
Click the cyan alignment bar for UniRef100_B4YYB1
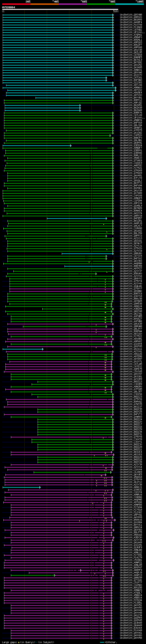pyautogui.click(x=75, y=98)
